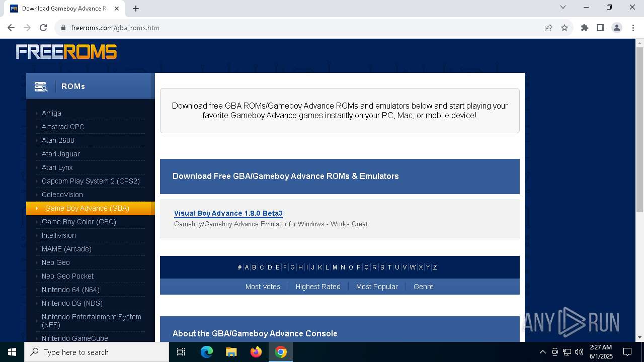Show hidden system tray icons
This screenshot has width=644, height=362.
(542, 352)
